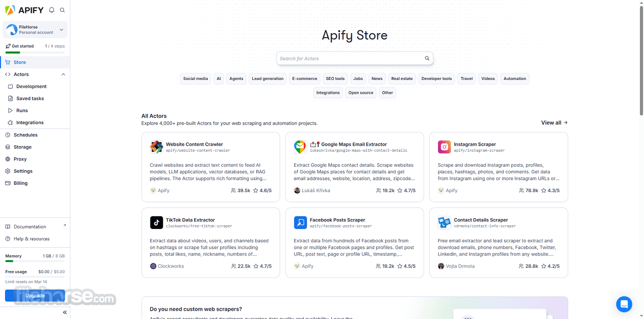Open notifications bell icon

(x=52, y=10)
